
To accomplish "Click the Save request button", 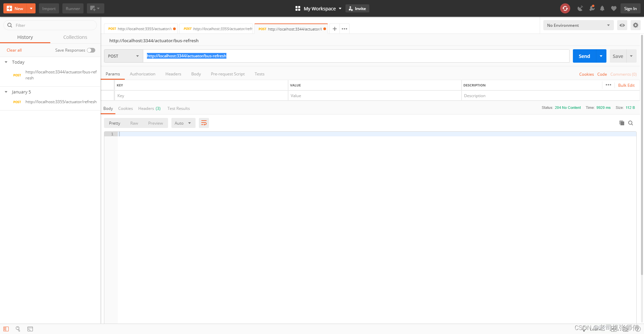I will click(618, 56).
